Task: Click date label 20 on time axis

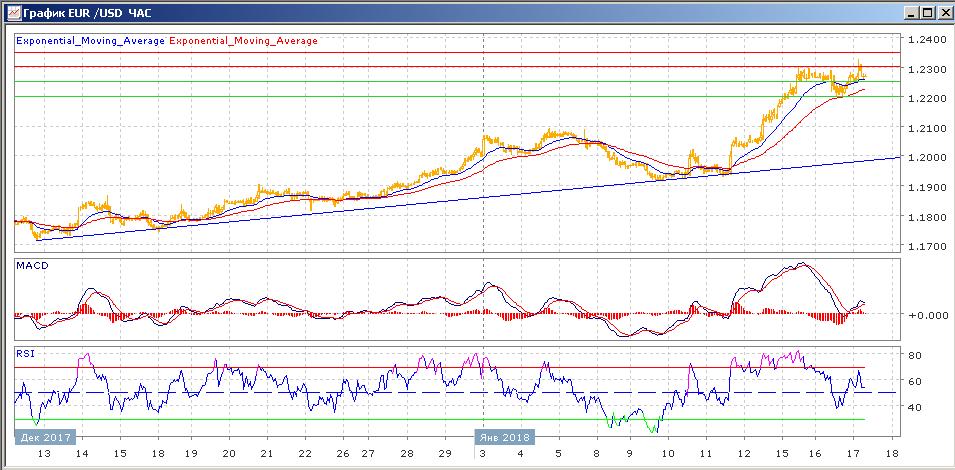Action: coord(230,454)
